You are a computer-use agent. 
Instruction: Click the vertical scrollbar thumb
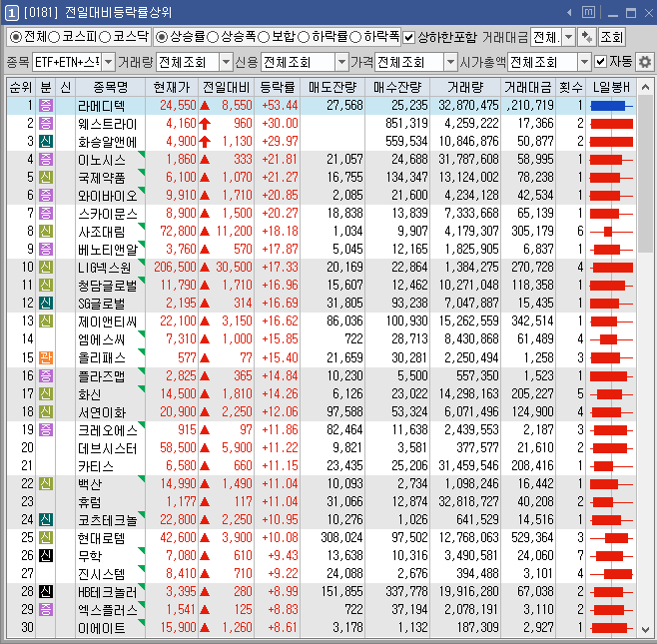(x=645, y=174)
